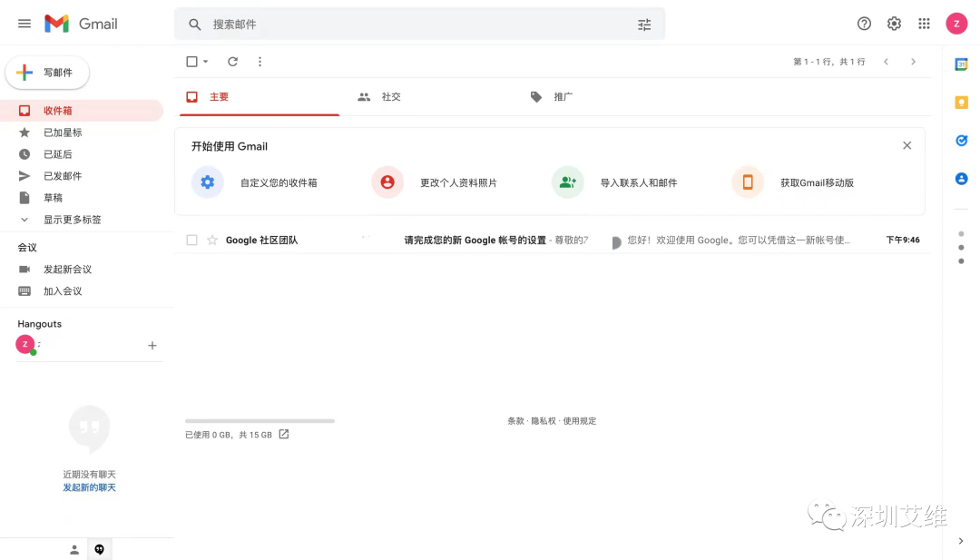Click the 获取Gmail移动版 label
This screenshot has width=980, height=560.
tap(817, 182)
